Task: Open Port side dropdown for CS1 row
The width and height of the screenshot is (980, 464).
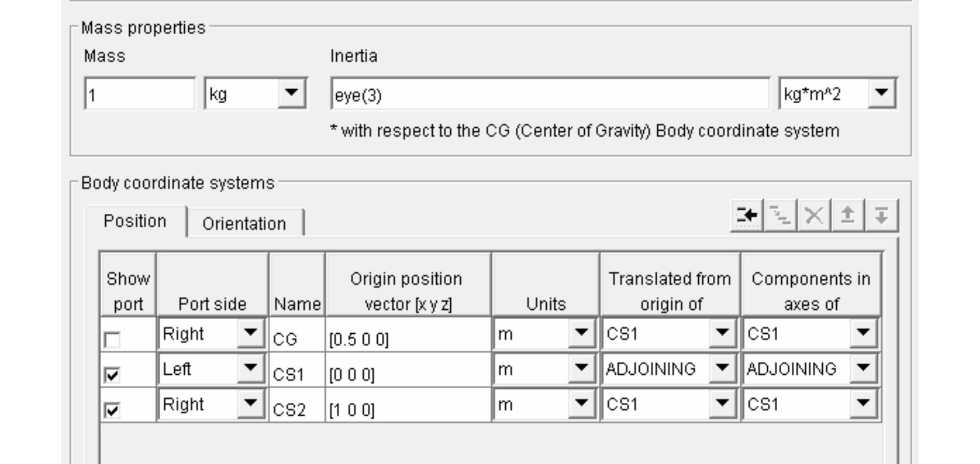Action: point(251,369)
